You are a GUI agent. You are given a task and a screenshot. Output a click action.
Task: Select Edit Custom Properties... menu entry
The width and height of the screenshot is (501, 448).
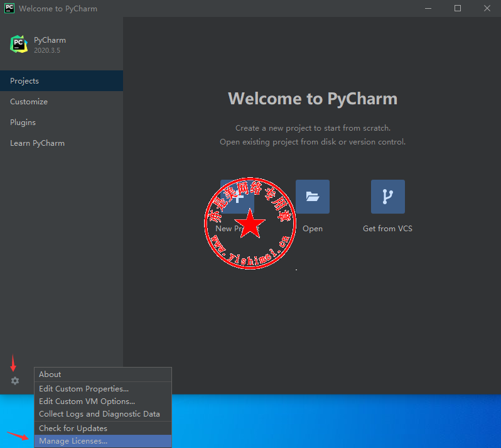coord(103,388)
